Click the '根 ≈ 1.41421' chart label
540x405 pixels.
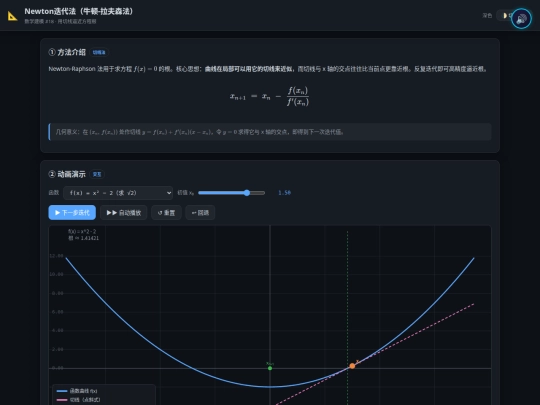[x=83, y=238]
